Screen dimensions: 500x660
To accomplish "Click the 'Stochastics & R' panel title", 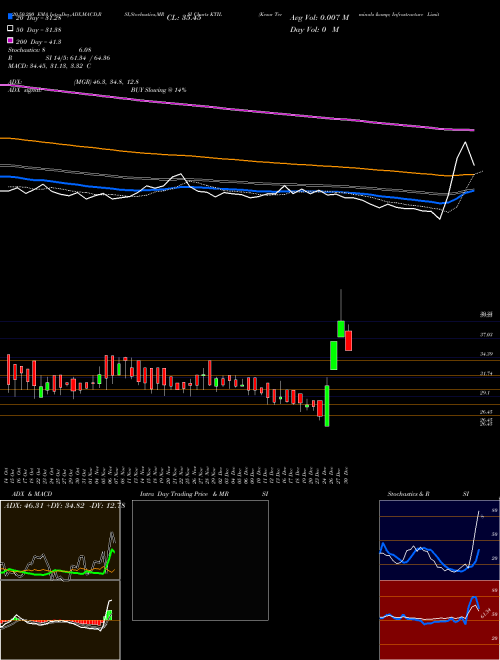I will tap(408, 494).
